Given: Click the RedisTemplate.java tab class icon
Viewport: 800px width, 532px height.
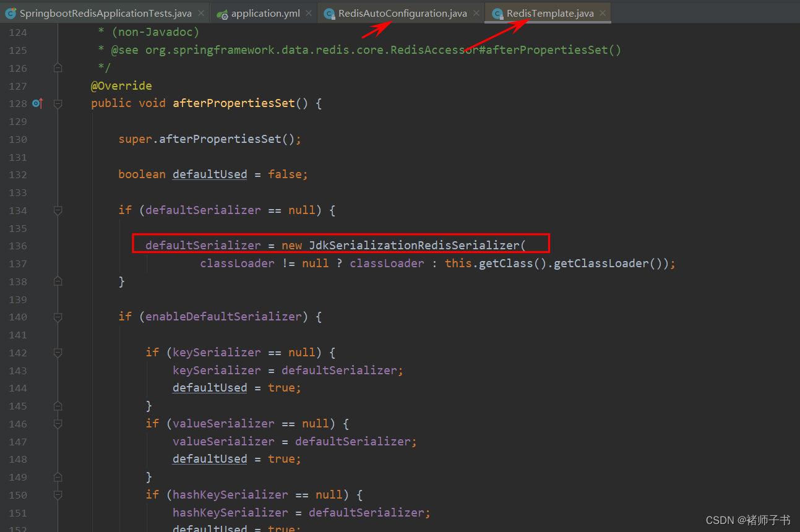Looking at the screenshot, I should (x=497, y=14).
